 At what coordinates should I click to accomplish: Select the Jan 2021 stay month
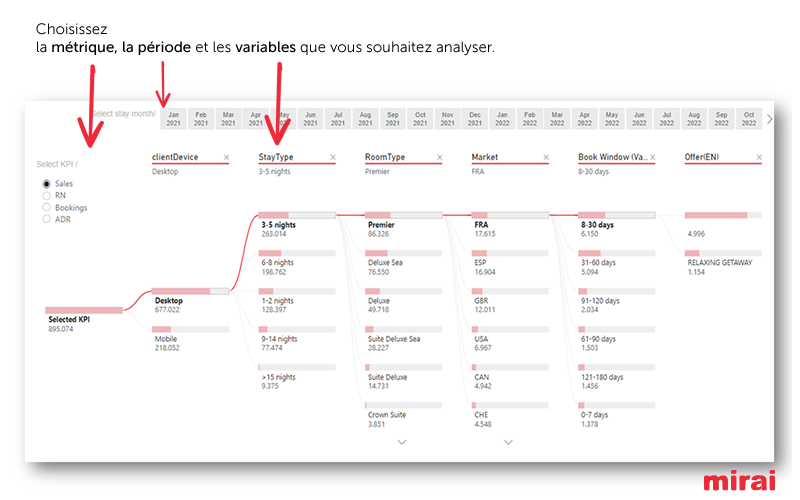[x=173, y=119]
